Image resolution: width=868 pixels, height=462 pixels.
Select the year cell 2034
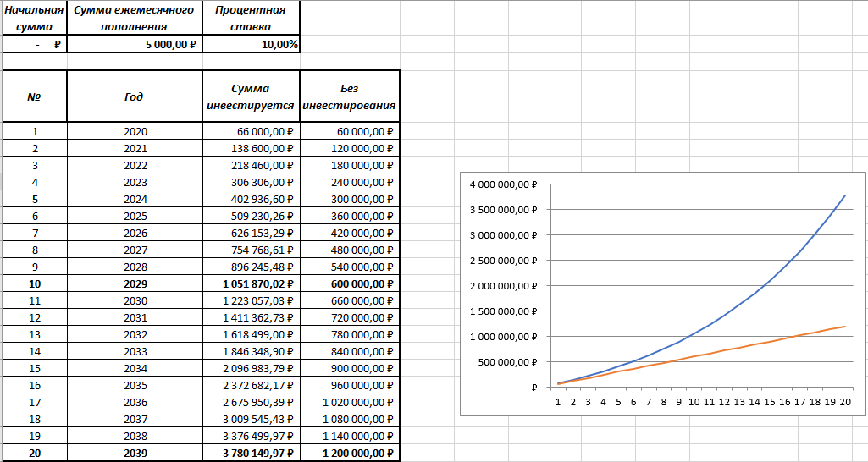135,368
